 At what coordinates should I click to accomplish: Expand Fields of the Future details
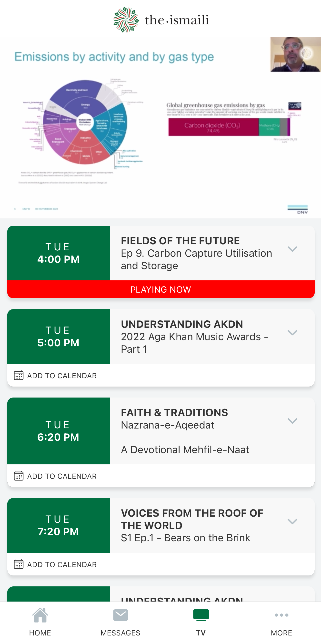point(292,249)
